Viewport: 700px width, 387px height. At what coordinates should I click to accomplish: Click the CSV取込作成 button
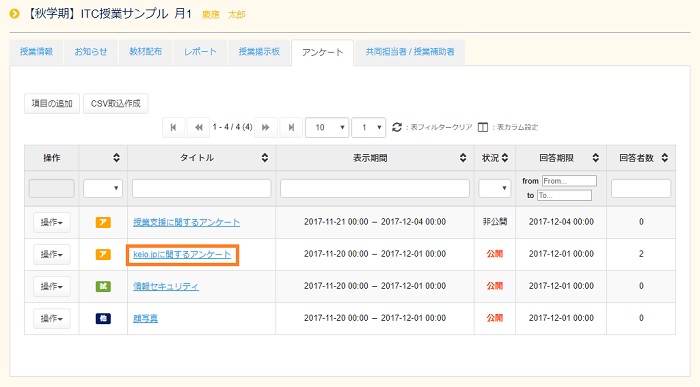pyautogui.click(x=116, y=104)
